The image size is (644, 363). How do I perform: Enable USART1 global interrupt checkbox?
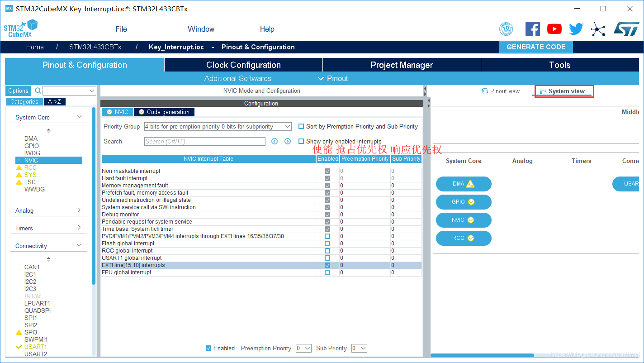(x=327, y=258)
